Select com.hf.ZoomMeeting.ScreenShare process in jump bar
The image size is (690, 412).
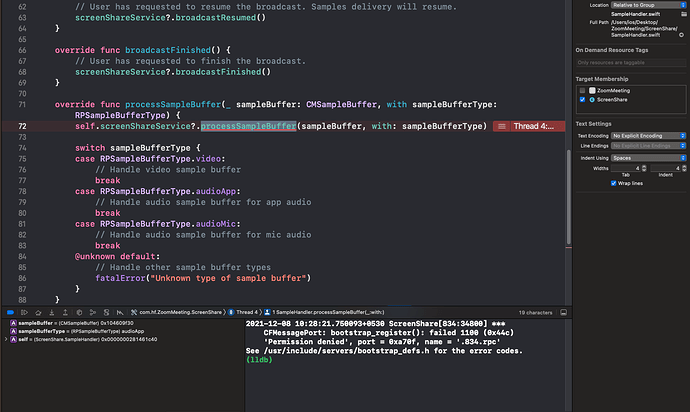tap(176, 313)
